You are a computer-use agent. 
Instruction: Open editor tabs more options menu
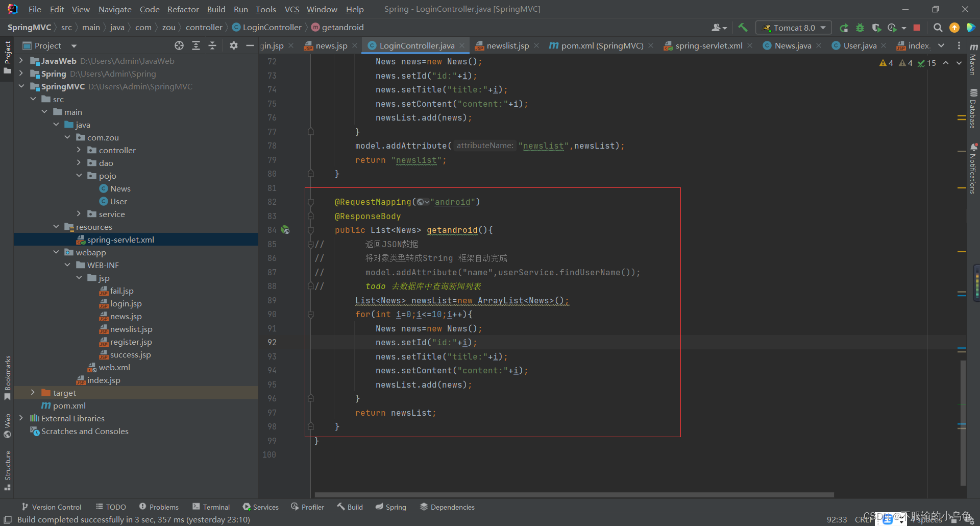click(959, 45)
